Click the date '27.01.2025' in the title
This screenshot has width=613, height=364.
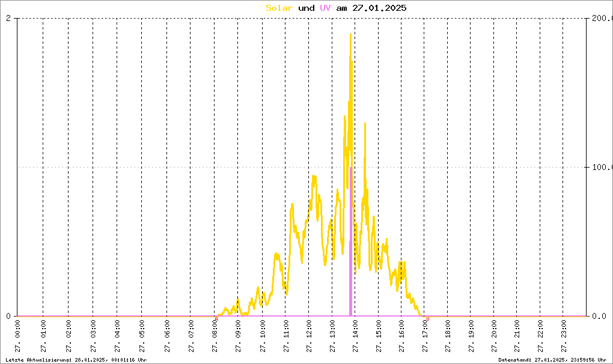click(x=379, y=8)
